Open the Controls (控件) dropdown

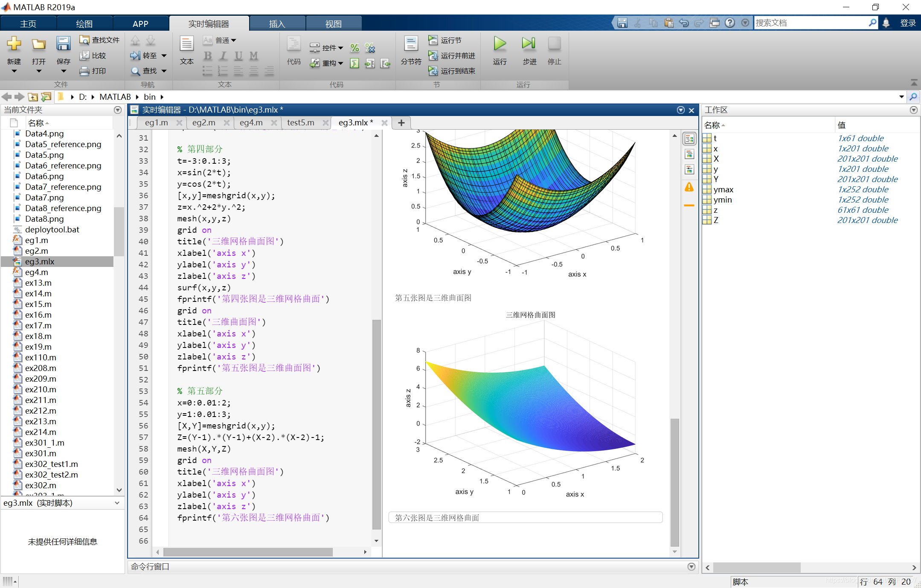pos(332,48)
